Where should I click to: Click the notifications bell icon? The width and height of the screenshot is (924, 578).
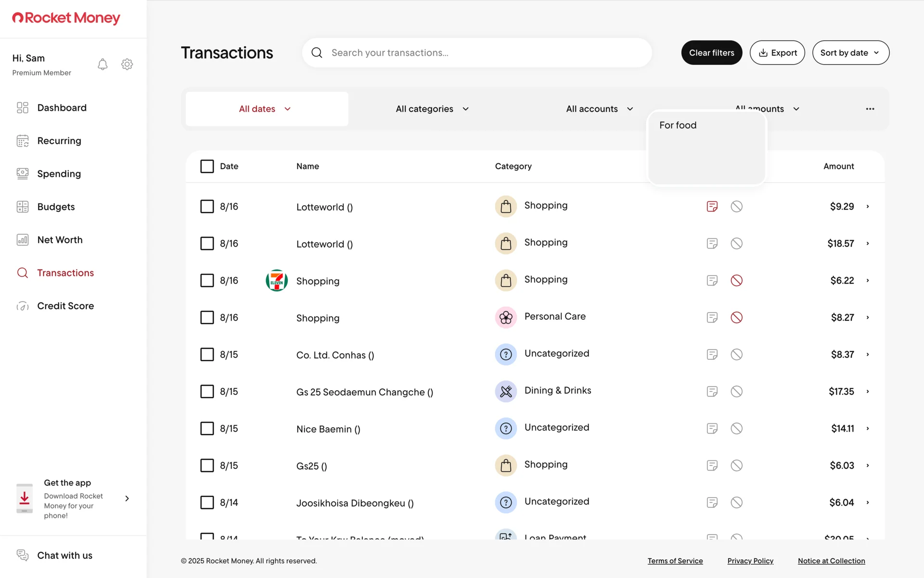[103, 65]
